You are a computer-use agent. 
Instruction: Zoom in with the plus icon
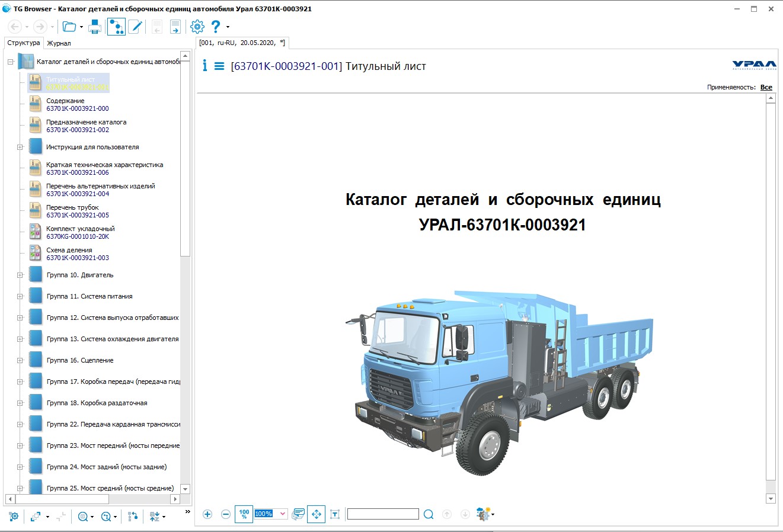pyautogui.click(x=207, y=514)
